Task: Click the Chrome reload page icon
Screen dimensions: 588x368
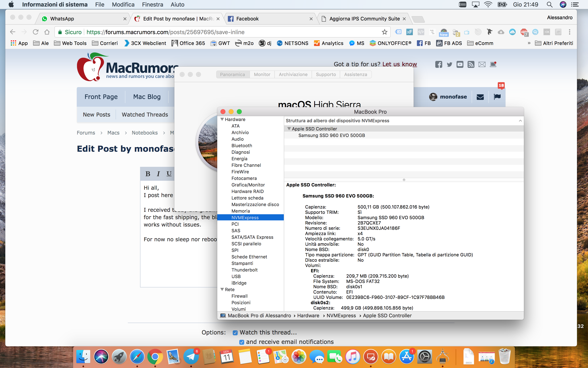Action: pos(36,32)
